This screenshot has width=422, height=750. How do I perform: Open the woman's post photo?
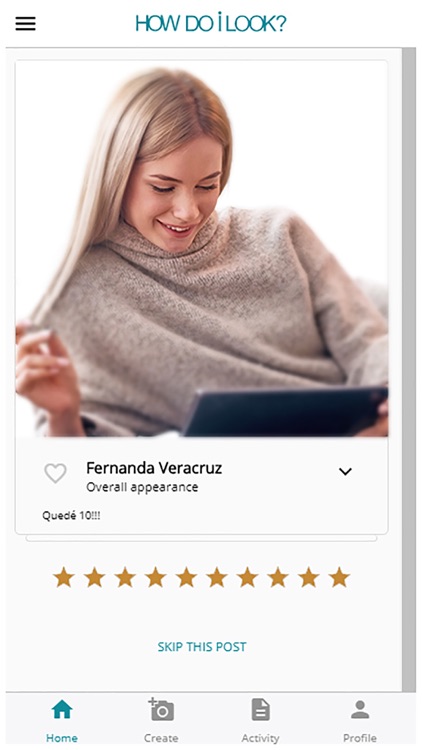pyautogui.click(x=201, y=249)
